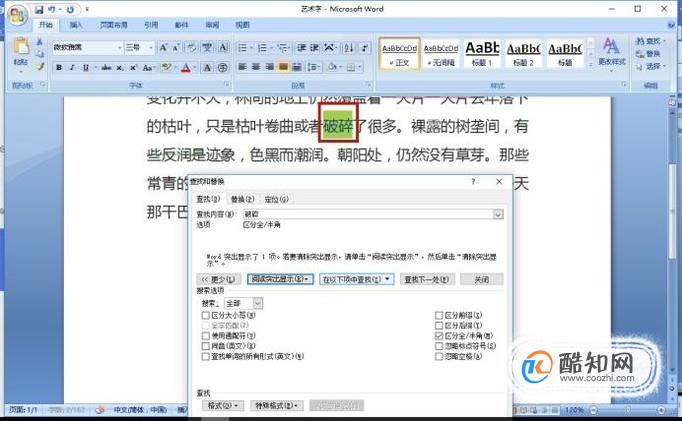Screen dimensions: 682x421
Task: Enable 同音(英文) sounds-like checkbox
Action: click(206, 346)
